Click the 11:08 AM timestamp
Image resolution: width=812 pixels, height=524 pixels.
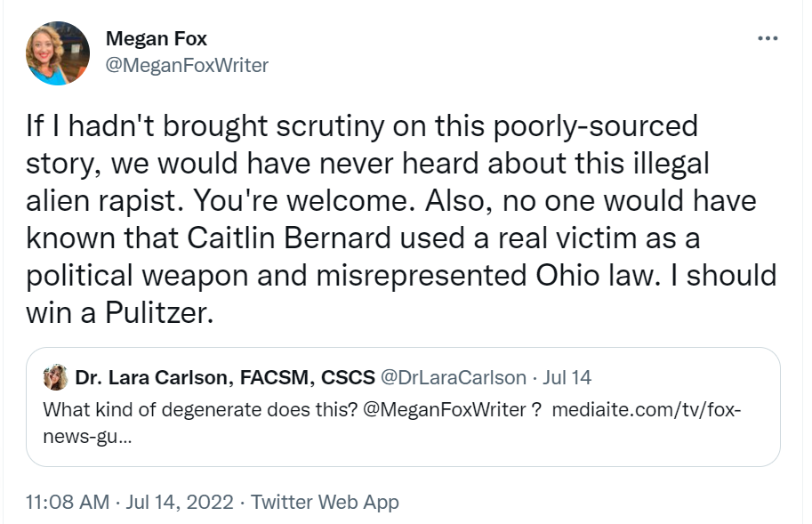[67, 502]
